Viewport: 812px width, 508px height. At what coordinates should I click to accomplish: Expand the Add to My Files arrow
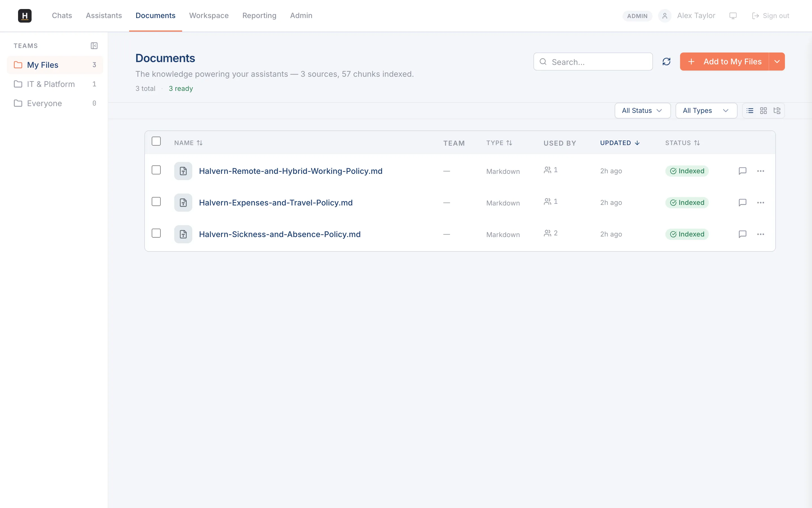click(x=777, y=62)
